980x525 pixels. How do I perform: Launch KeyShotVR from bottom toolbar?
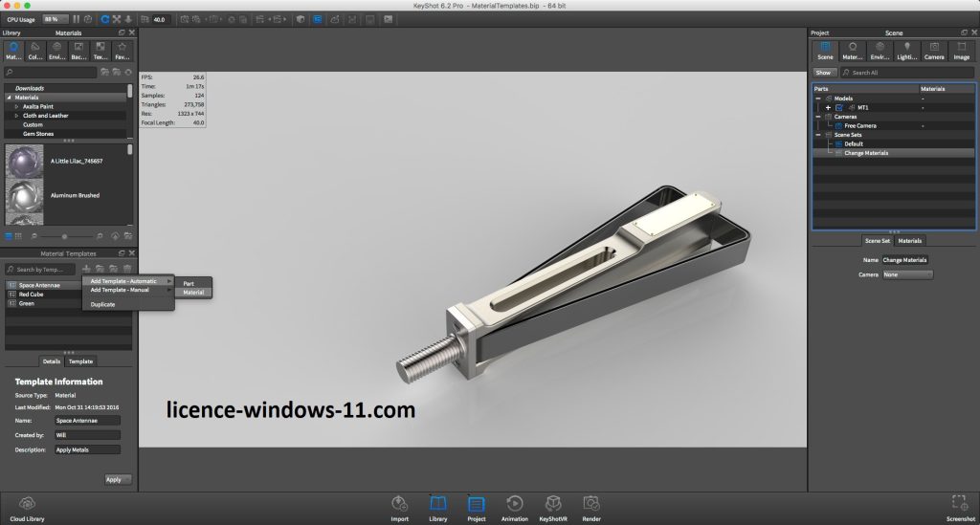(x=553, y=506)
